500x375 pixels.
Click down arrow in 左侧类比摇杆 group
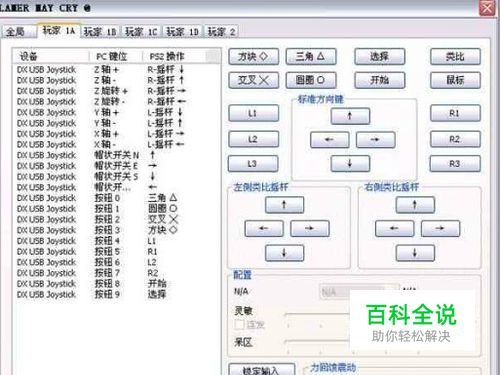coord(285,253)
